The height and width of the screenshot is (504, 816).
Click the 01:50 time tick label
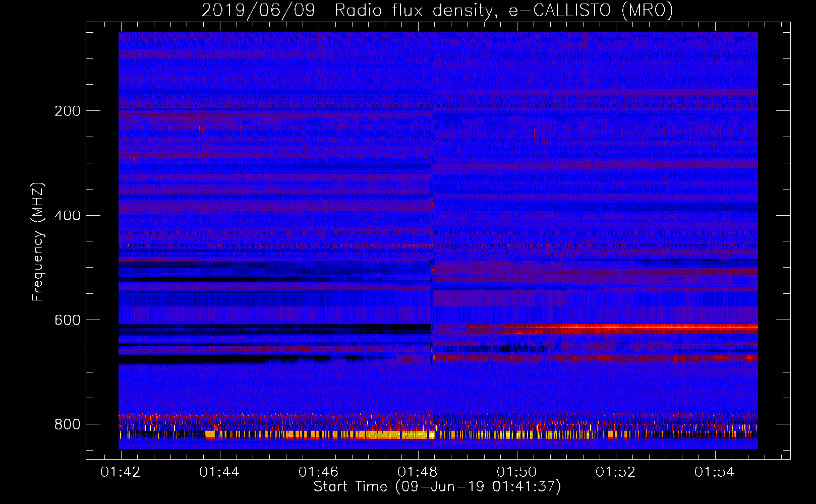pyautogui.click(x=516, y=472)
